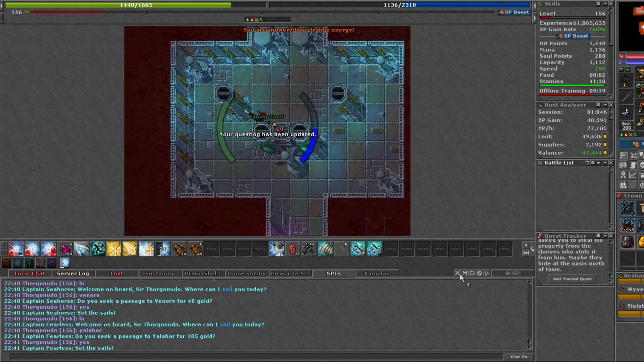Click the Loot 49,636 row in Hunt Analyser

tap(573, 137)
